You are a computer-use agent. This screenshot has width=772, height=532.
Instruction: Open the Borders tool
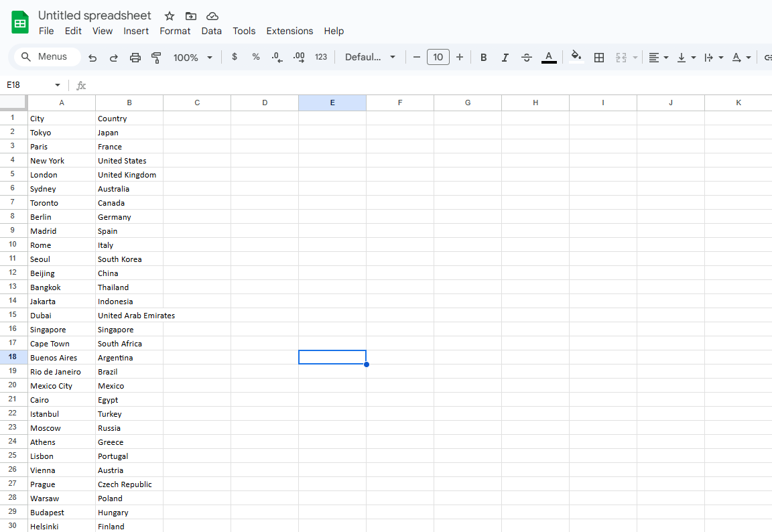coord(599,58)
